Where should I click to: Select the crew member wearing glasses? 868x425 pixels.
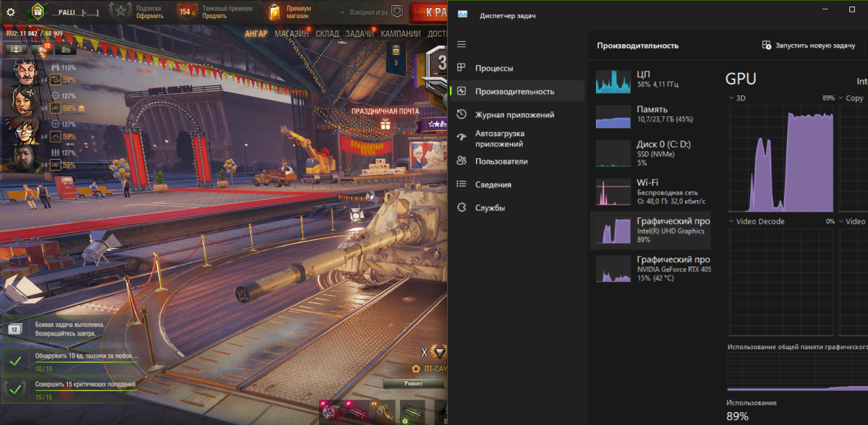coord(24,130)
